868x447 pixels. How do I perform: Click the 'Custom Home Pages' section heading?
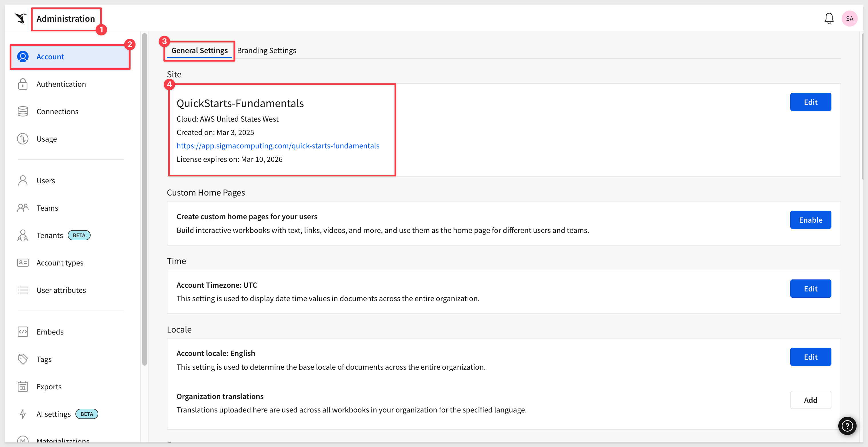[x=206, y=193]
